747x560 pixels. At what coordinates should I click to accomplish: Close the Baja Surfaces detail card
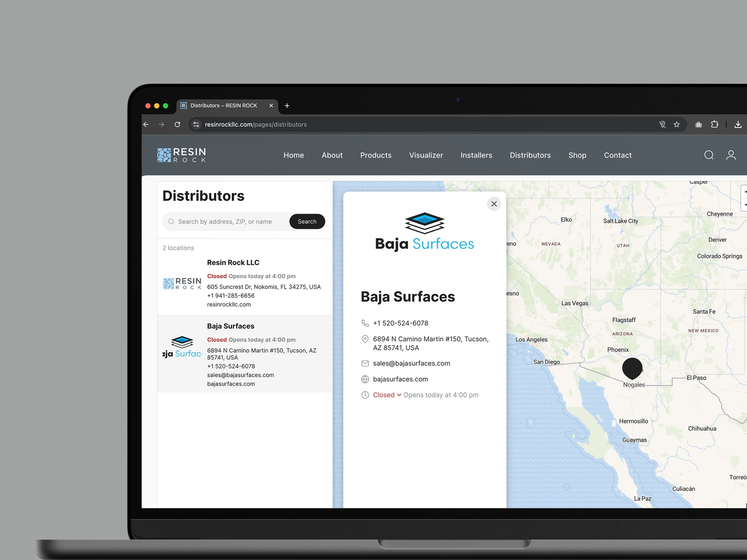pos(494,204)
